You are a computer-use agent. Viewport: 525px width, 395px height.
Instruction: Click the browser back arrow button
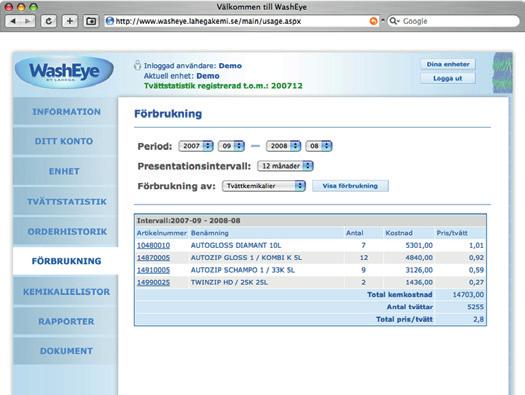pos(13,21)
